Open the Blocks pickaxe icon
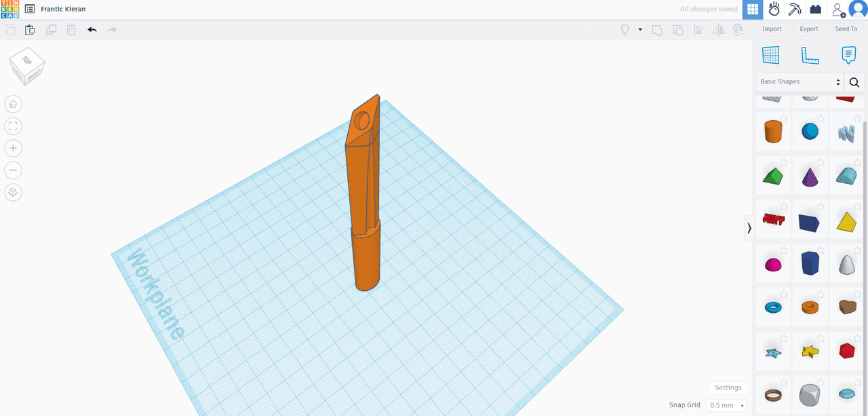 [795, 10]
